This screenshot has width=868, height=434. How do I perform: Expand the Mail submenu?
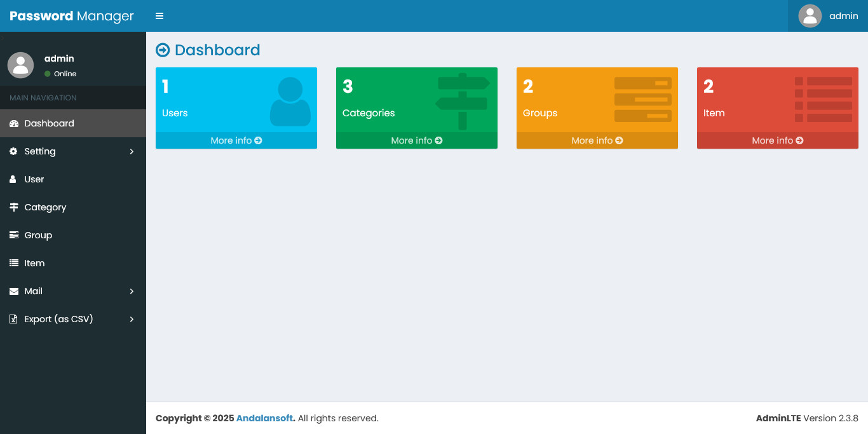(x=132, y=291)
